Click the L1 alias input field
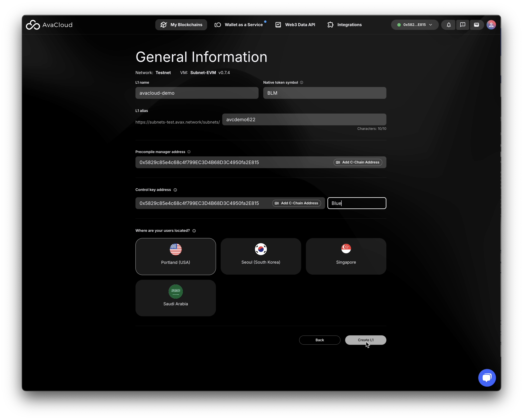The height and width of the screenshot is (420, 523). click(304, 120)
